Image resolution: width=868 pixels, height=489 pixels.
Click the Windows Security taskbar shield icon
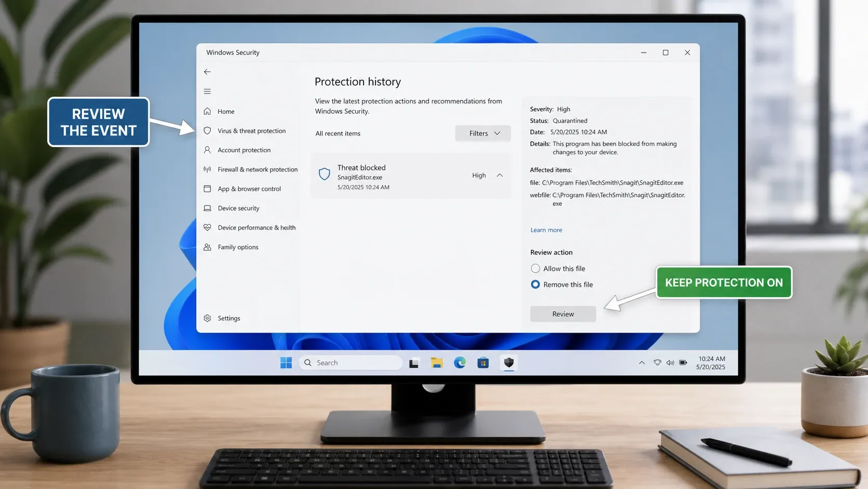pos(509,362)
